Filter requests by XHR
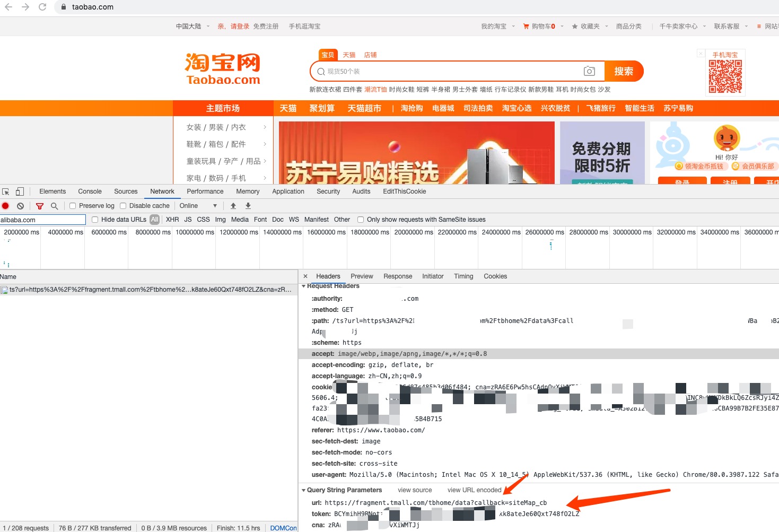779x532 pixels. tap(172, 220)
